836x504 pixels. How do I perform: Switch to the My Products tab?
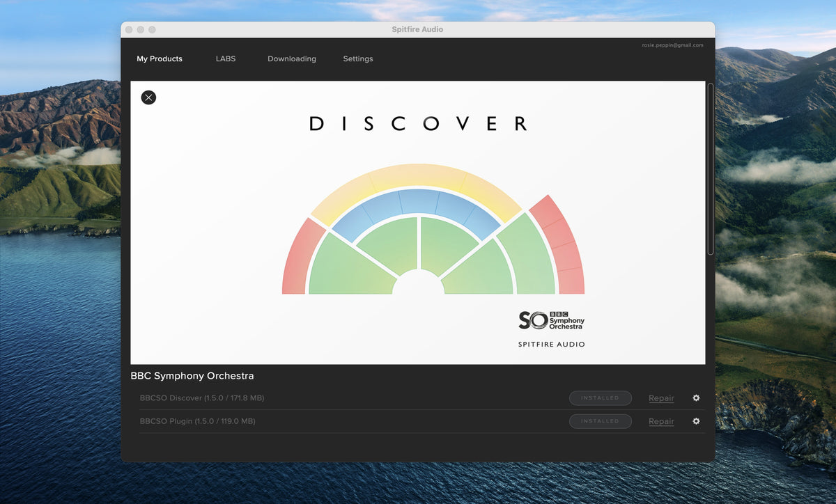coord(160,59)
